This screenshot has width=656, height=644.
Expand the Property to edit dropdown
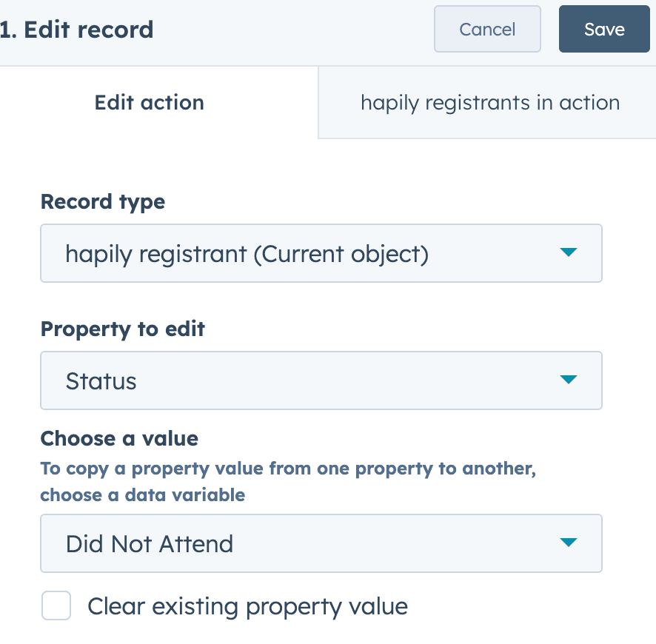point(321,381)
